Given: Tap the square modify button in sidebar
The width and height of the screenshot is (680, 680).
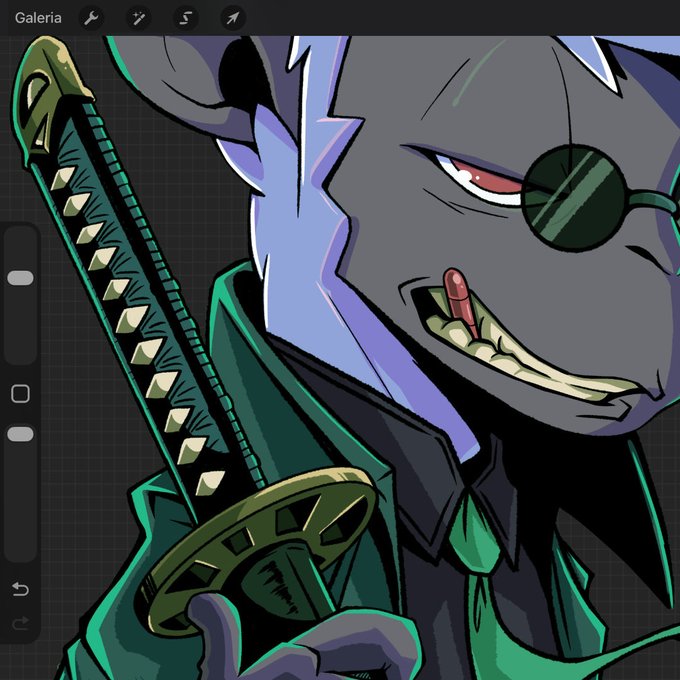Looking at the screenshot, I should click(20, 394).
